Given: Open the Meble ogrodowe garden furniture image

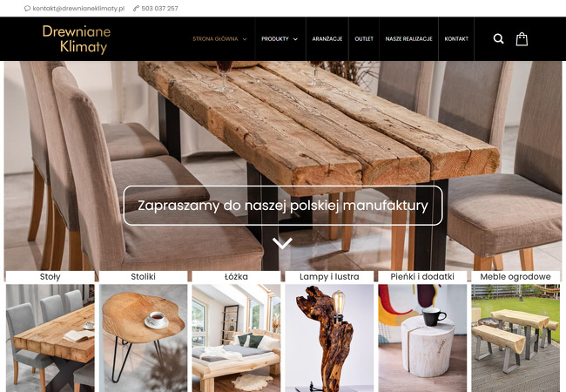Looking at the screenshot, I should pos(515,338).
